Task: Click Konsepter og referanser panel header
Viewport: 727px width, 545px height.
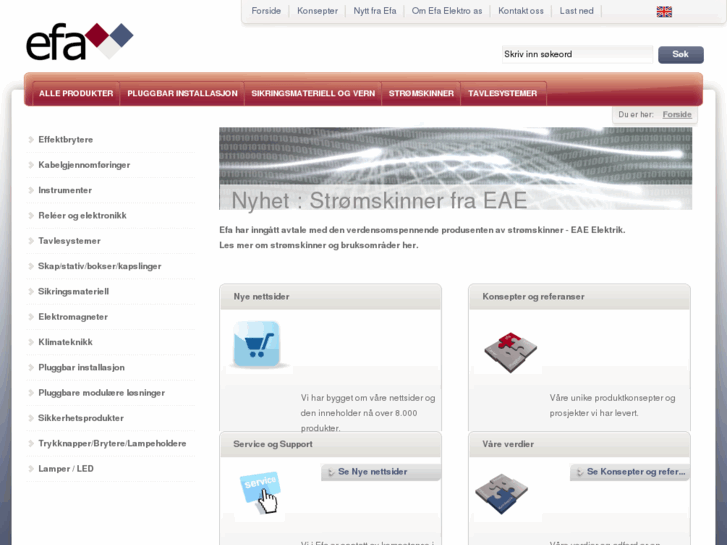Action: 579,297
